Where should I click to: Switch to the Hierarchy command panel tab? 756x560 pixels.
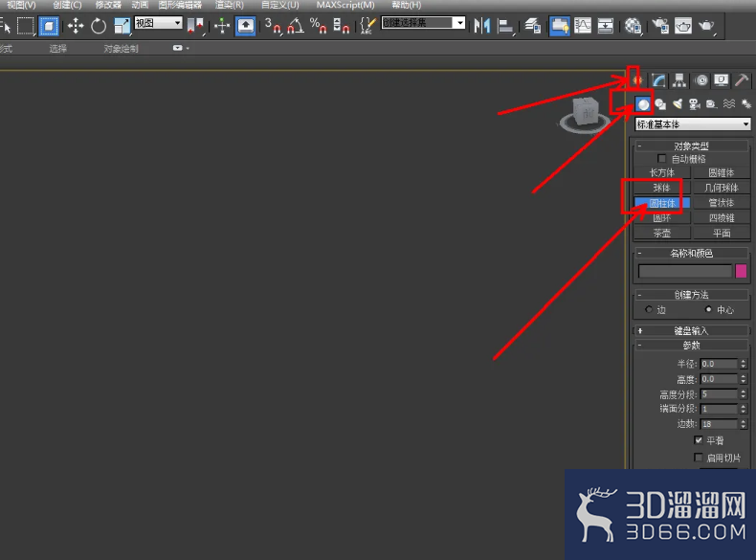[679, 80]
